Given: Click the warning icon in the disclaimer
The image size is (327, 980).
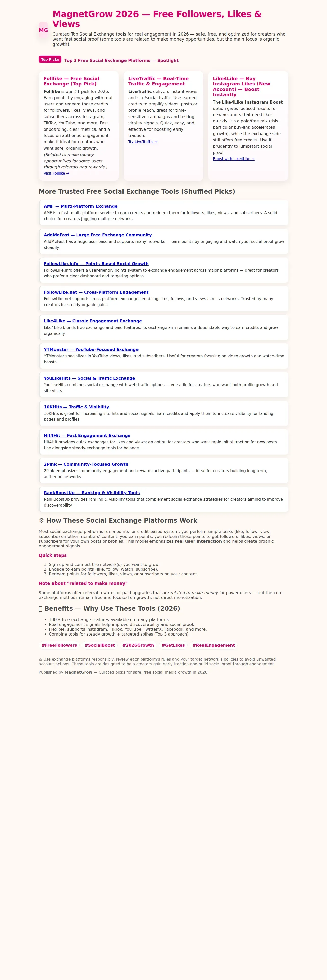Looking at the screenshot, I should coord(40,659).
